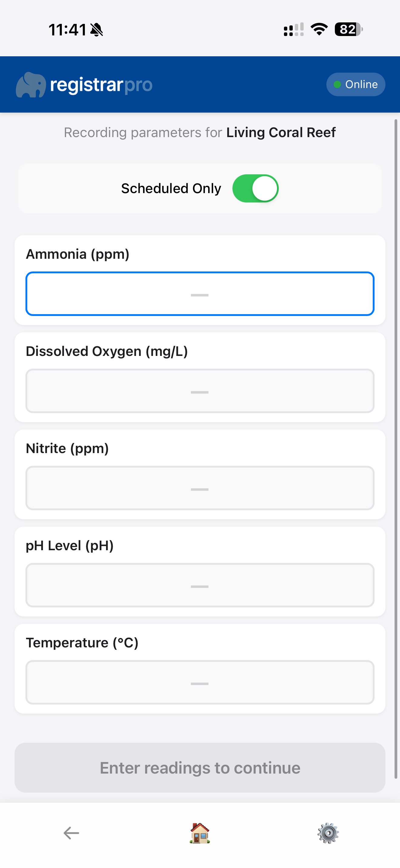The height and width of the screenshot is (868, 400).
Task: Tap the Wi-Fi icon in status bar
Action: coord(318,30)
